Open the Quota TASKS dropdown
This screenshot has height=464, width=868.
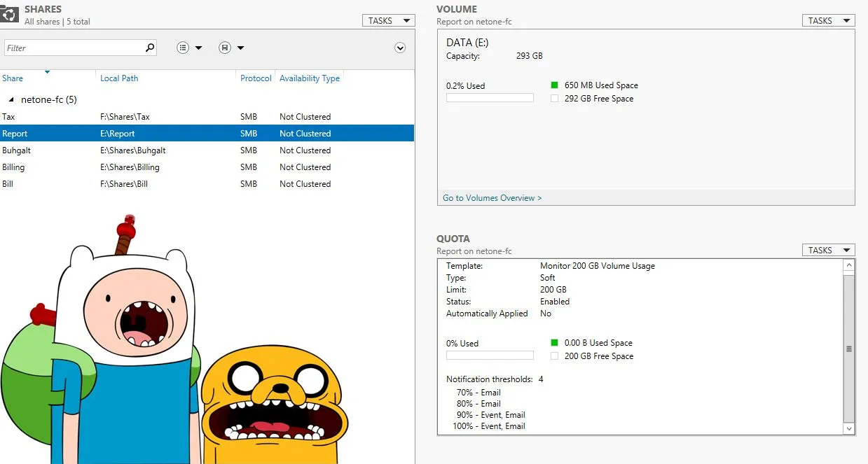829,250
